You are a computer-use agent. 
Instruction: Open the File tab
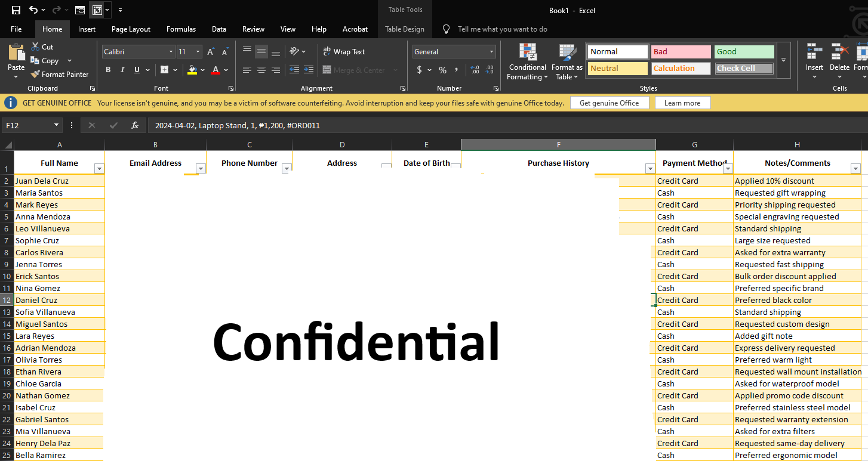pos(16,29)
